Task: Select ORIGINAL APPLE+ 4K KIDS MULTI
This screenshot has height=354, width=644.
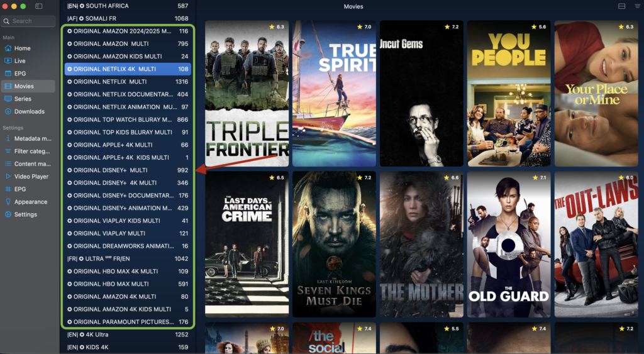Action: pos(128,157)
